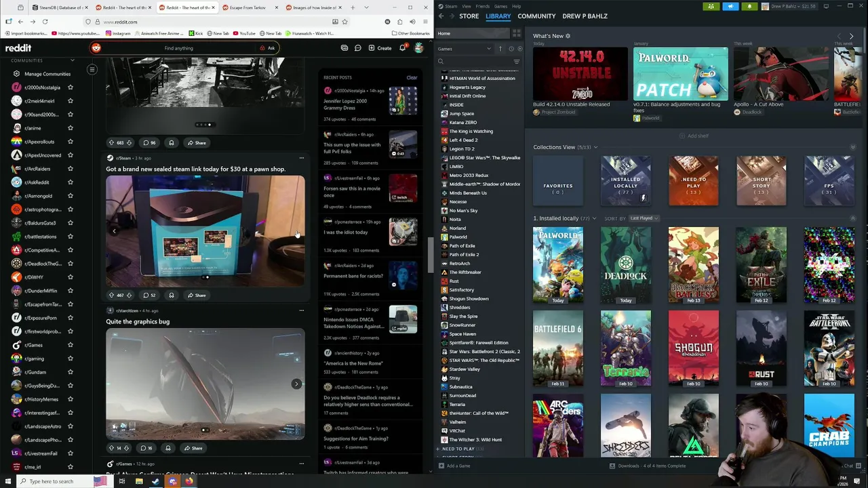Click the Firefox reload page icon
This screenshot has height=488, width=868.
point(45,22)
